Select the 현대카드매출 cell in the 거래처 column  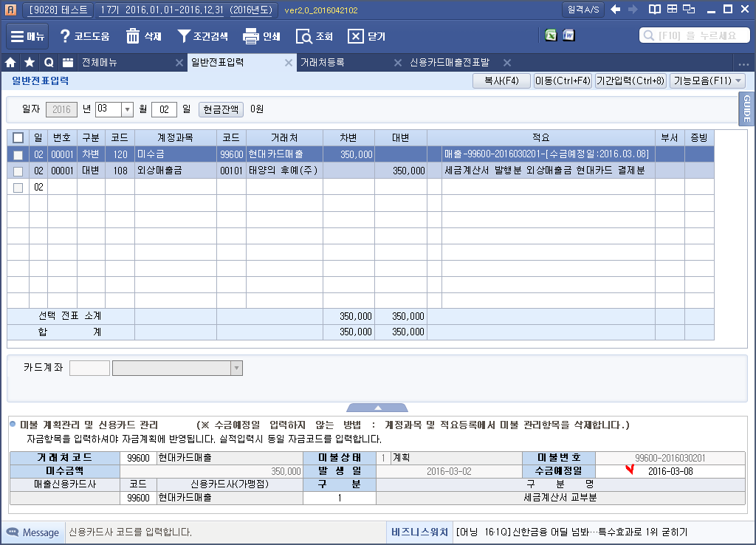pyautogui.click(x=284, y=154)
